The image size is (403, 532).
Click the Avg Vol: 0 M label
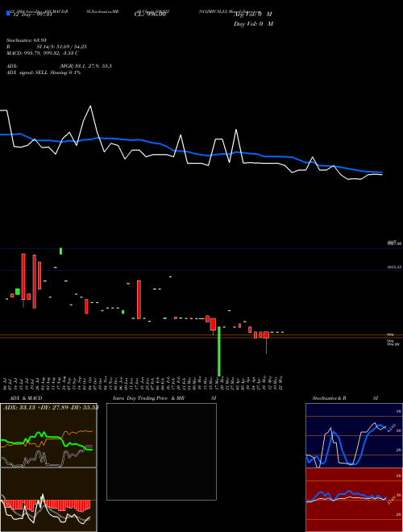pos(253,14)
